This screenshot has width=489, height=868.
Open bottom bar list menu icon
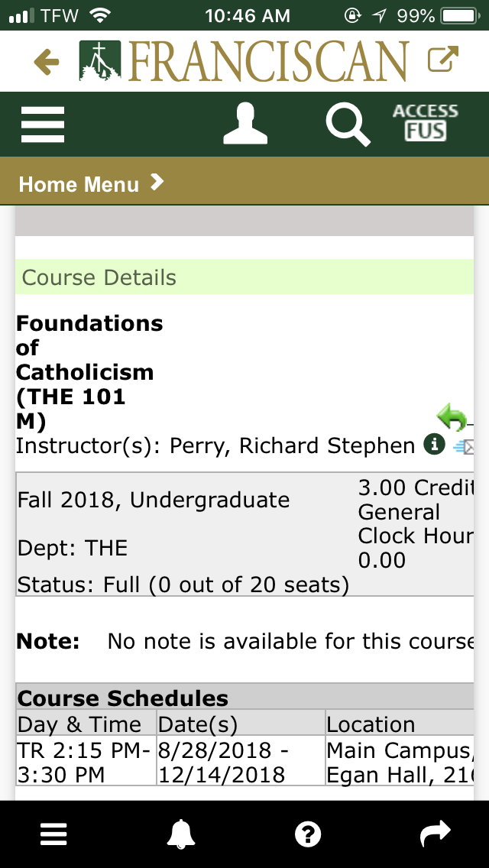(x=53, y=834)
